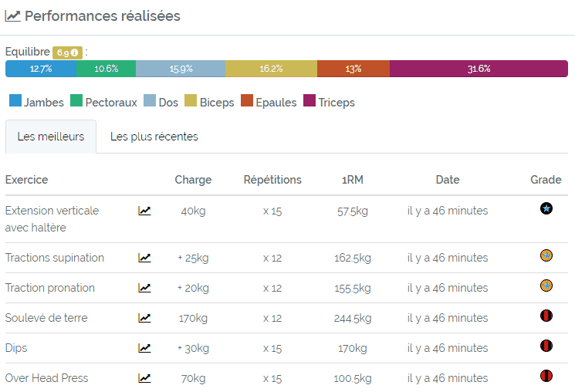
Task: Click the Equilibre 6.9 info badge
Action: click(x=67, y=52)
